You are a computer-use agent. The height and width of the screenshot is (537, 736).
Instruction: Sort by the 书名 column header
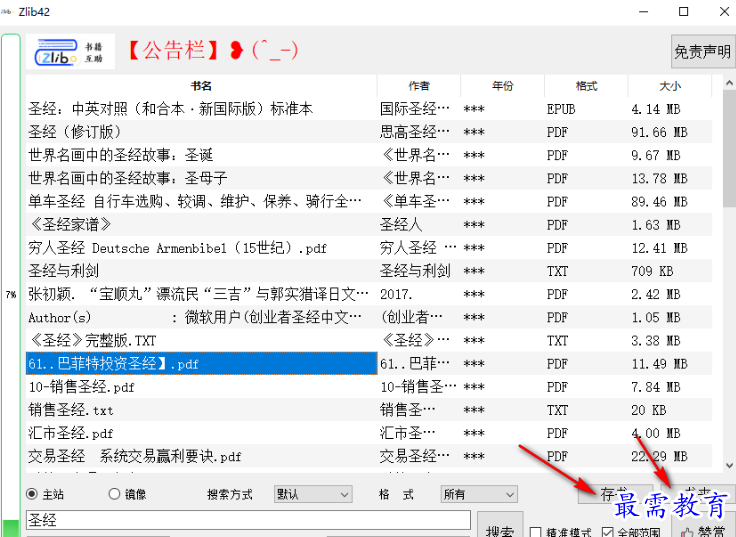point(201,86)
